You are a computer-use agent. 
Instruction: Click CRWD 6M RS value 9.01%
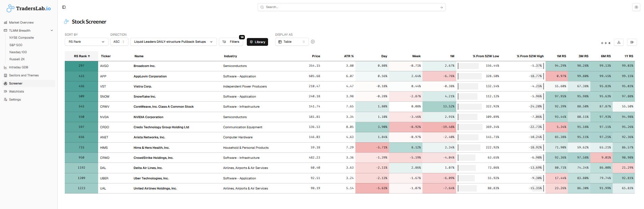point(602,158)
